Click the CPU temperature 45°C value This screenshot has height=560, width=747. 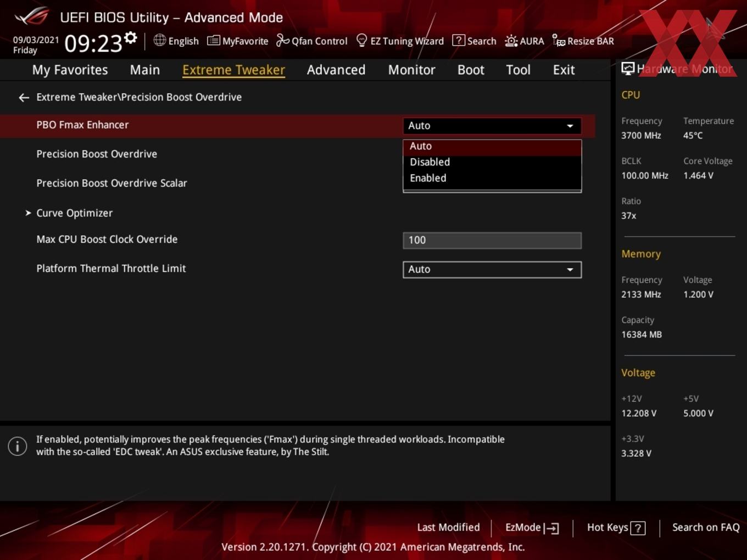(x=693, y=136)
